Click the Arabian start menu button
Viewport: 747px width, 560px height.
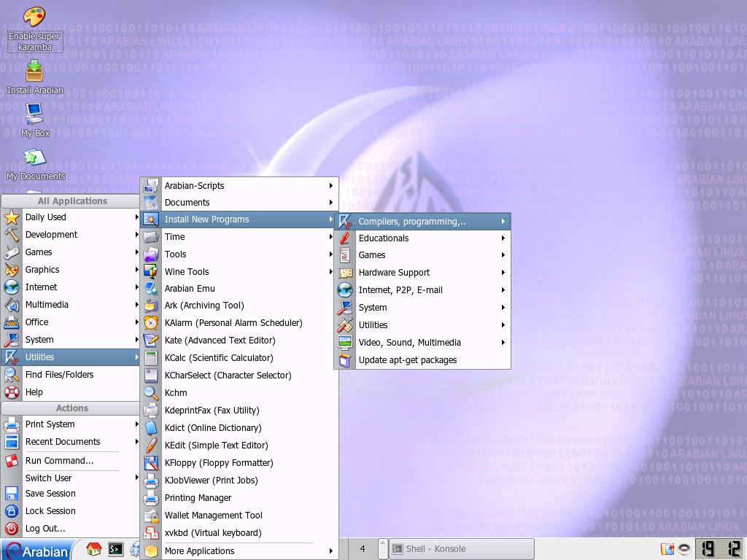click(37, 551)
